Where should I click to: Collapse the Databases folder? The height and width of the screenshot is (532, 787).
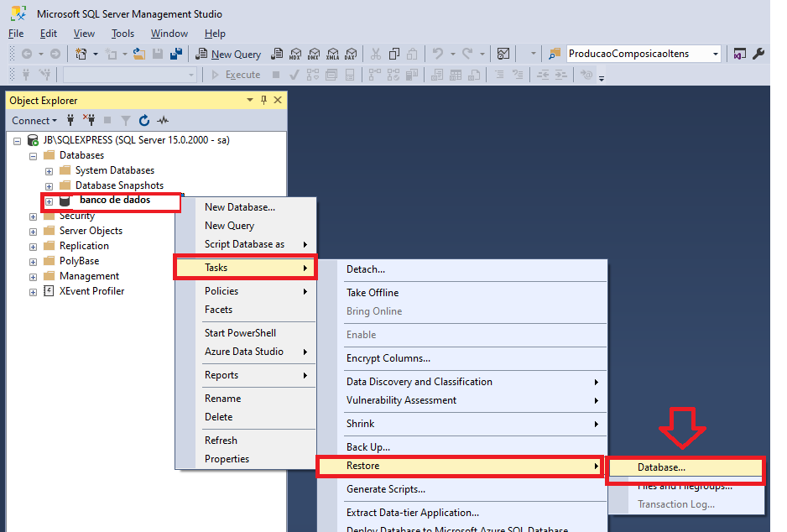point(33,156)
